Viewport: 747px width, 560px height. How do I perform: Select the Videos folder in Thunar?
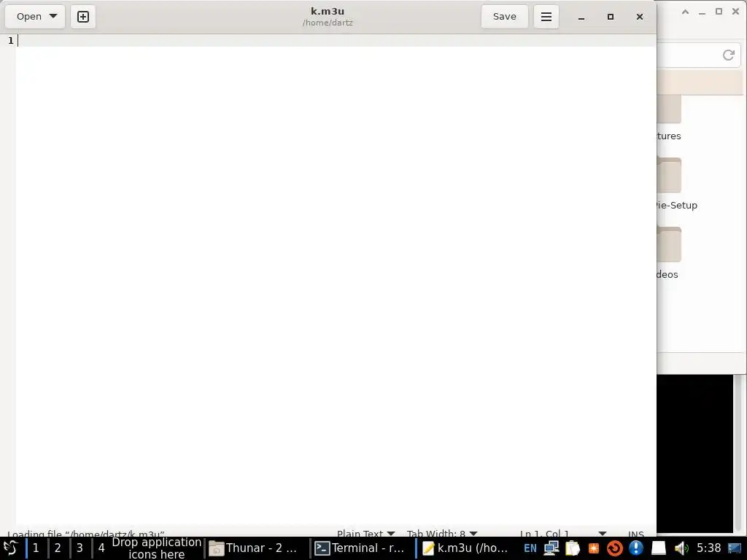(x=668, y=252)
